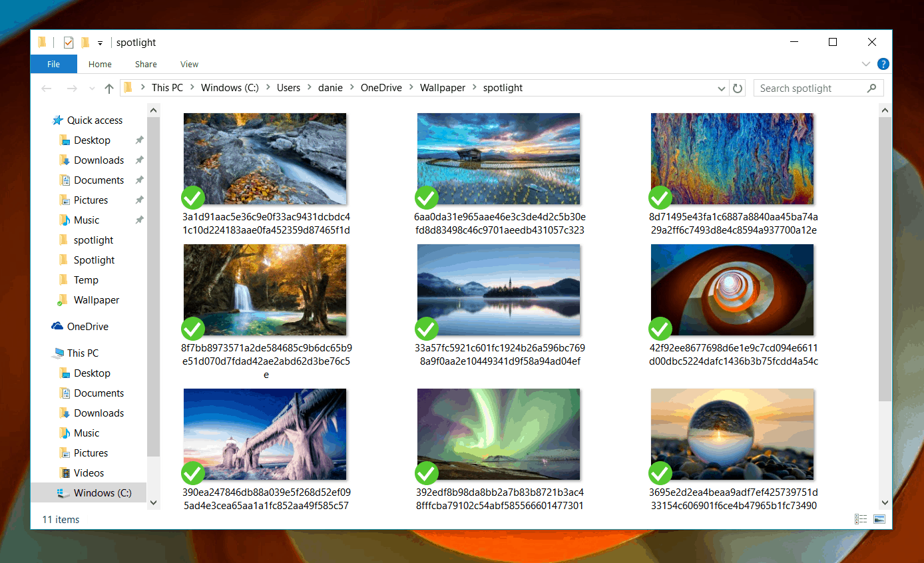This screenshot has height=563, width=924.
Task: Open the address bar history dropdown
Action: [x=722, y=89]
